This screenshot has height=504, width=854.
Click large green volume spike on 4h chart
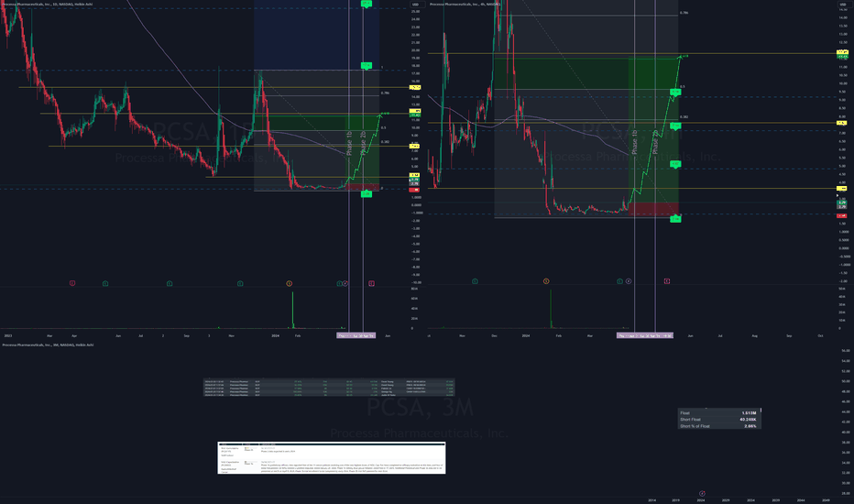point(551,309)
